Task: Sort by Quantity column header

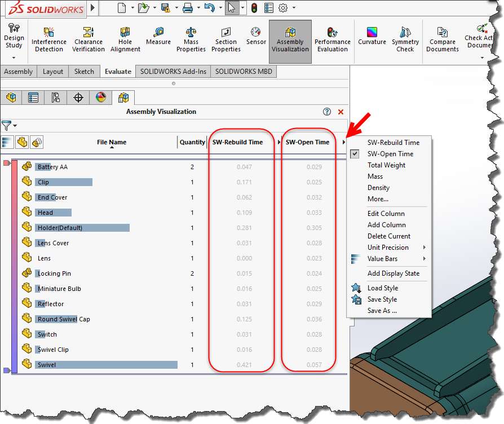Action: 192,142
